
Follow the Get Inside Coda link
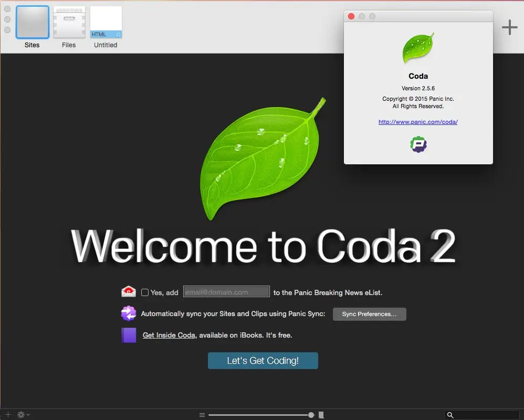(x=169, y=335)
